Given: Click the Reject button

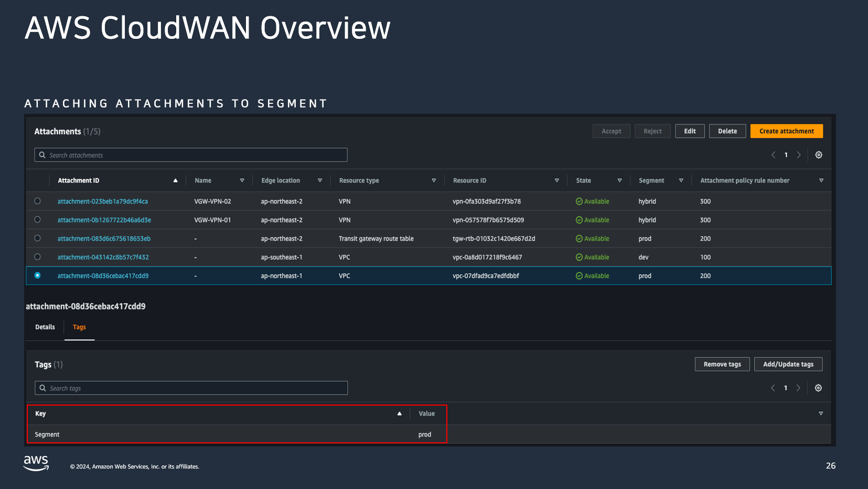Looking at the screenshot, I should tap(652, 131).
